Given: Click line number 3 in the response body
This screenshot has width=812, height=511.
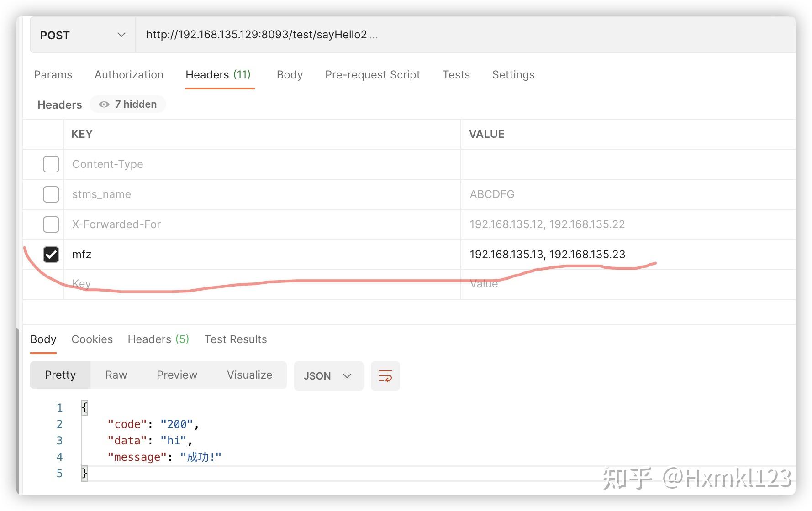Looking at the screenshot, I should pyautogui.click(x=59, y=440).
